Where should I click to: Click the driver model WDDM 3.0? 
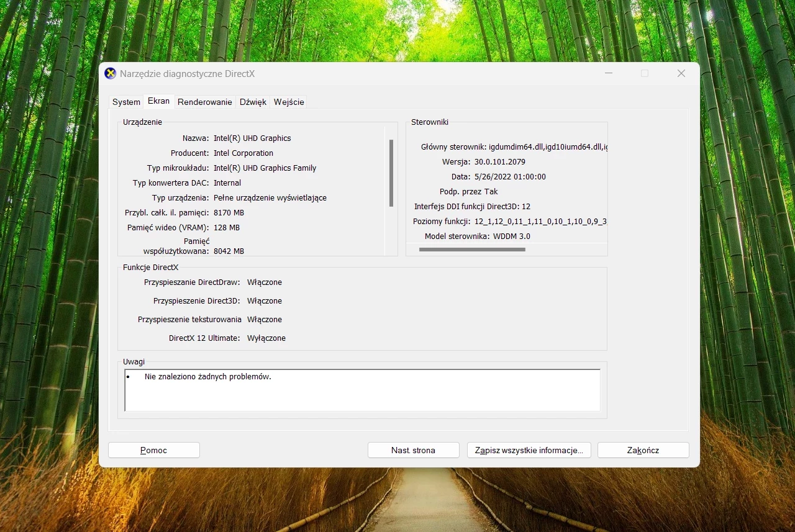tap(512, 237)
